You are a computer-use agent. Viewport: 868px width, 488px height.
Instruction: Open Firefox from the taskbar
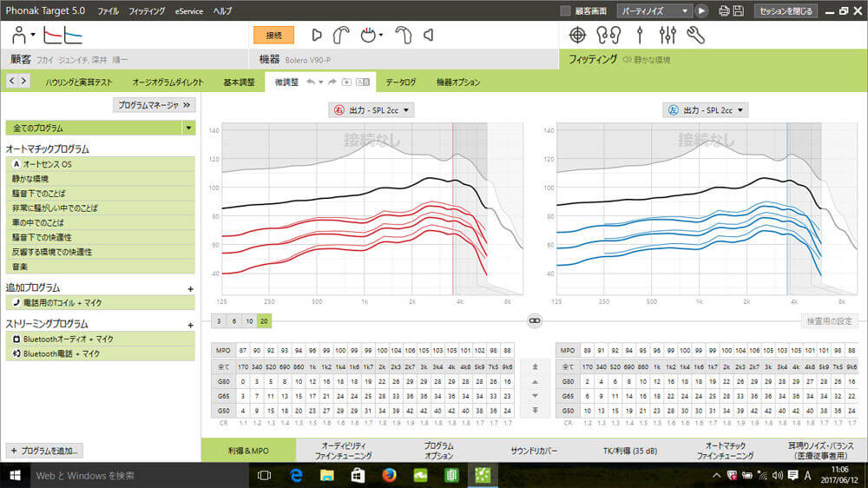389,475
